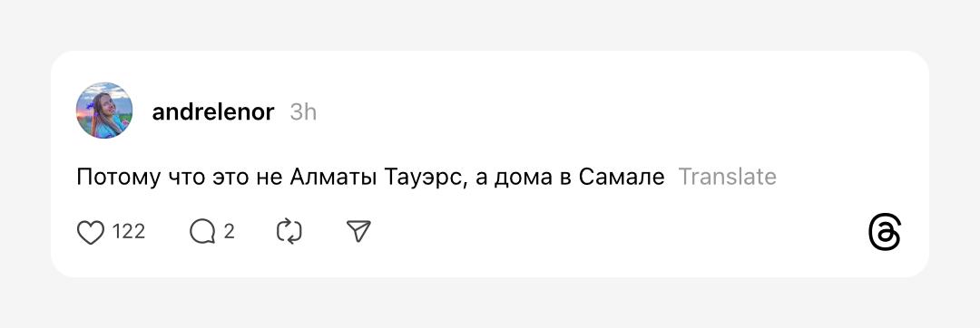Open the post by clicking its Russian text
Screen dimensions: 980x328
coord(370,178)
